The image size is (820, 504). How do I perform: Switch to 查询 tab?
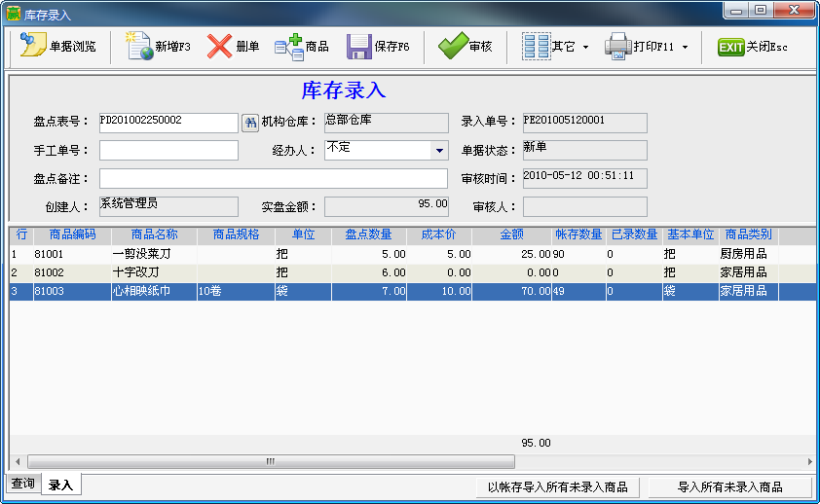(22, 485)
